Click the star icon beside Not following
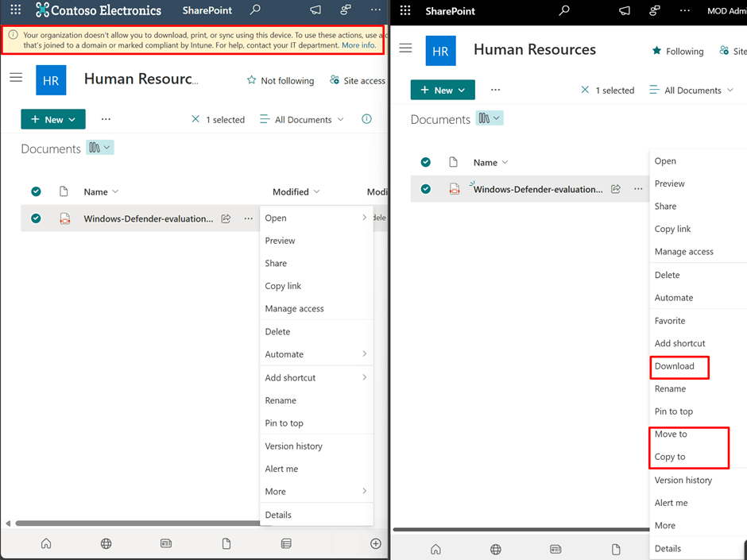This screenshot has width=747, height=560. click(252, 80)
